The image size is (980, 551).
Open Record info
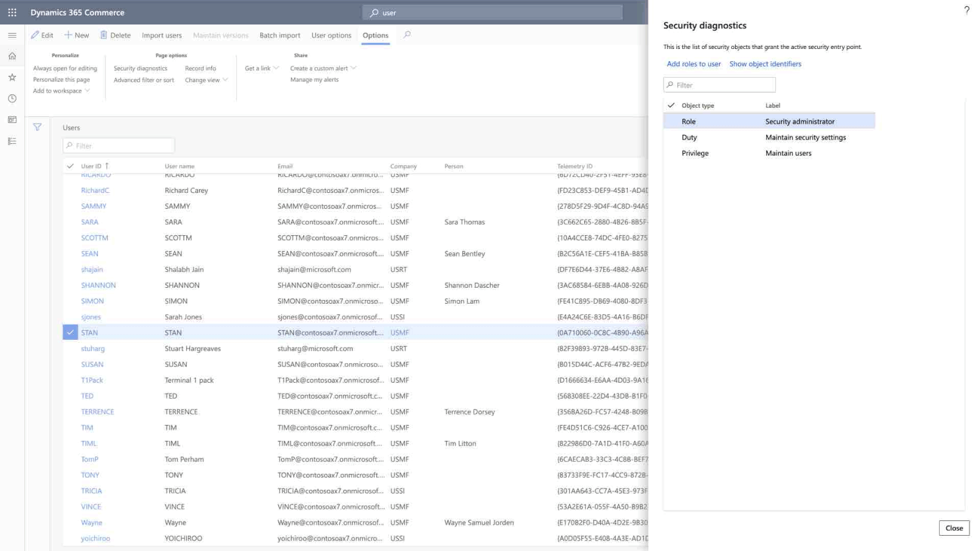200,69
